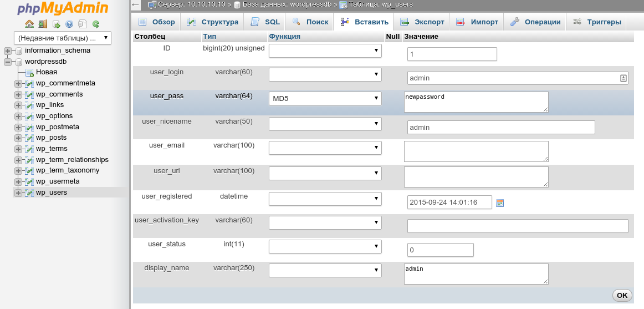644x309 pixels.
Task: Open function dropdown for user_email
Action: (x=325, y=148)
